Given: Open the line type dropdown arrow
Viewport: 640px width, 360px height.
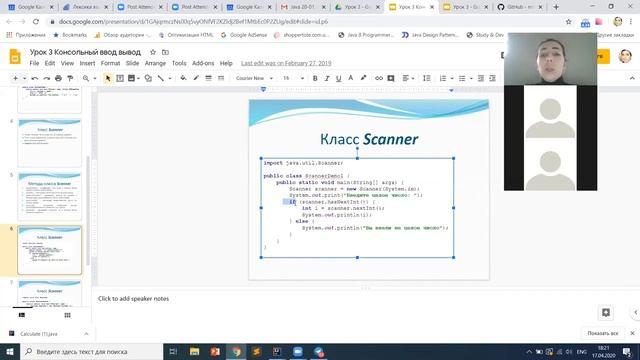Looking at the screenshot, I should click(170, 78).
